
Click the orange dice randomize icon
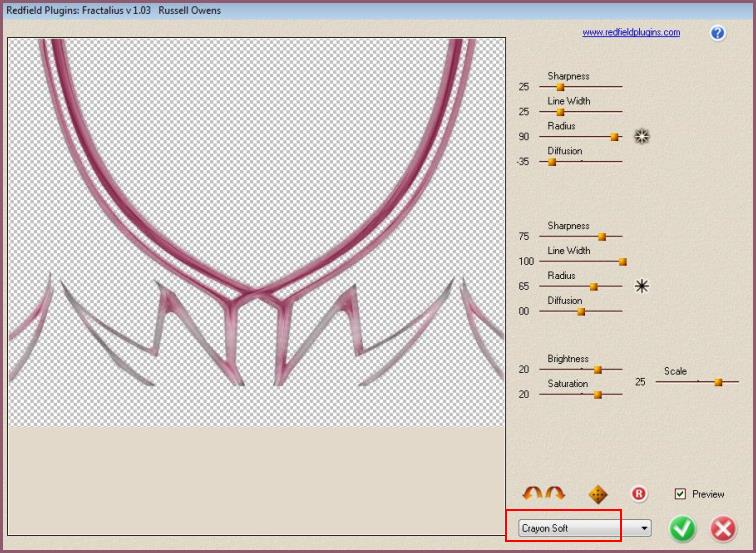pos(598,494)
